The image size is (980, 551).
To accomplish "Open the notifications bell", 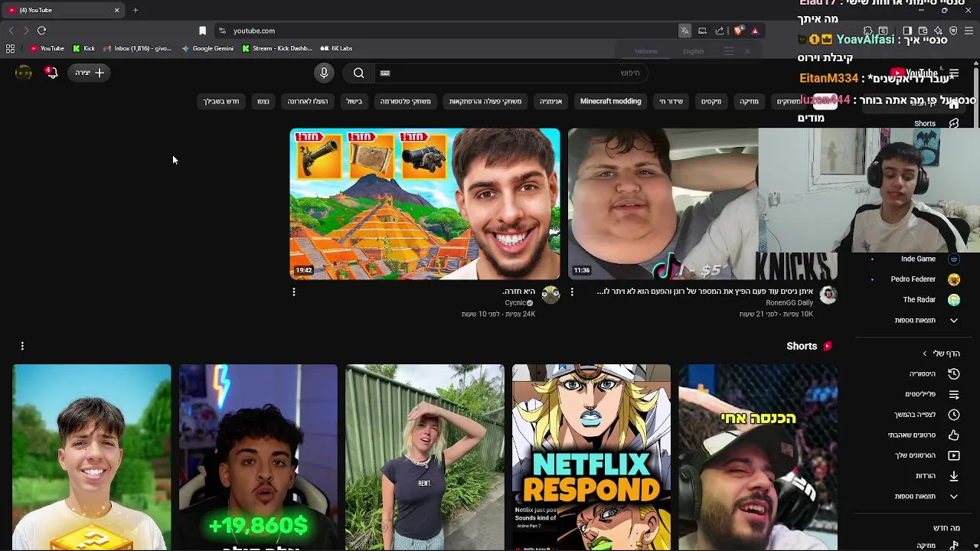I will (51, 73).
